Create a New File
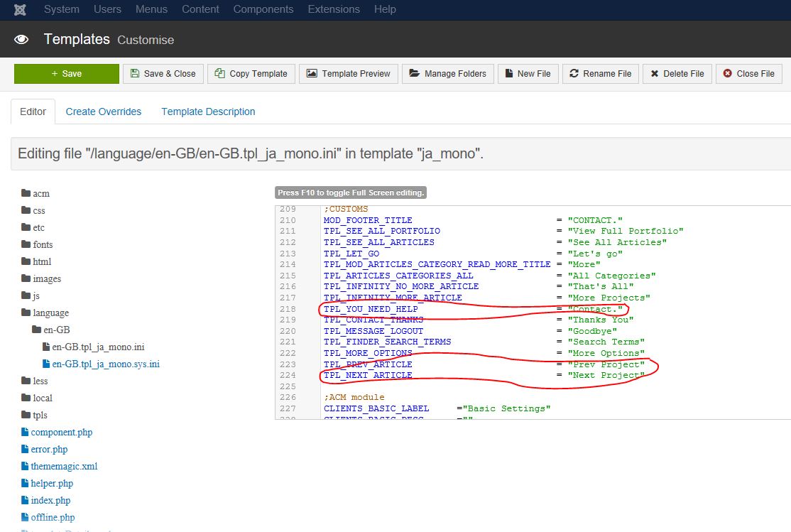The image size is (791, 532). 528,74
